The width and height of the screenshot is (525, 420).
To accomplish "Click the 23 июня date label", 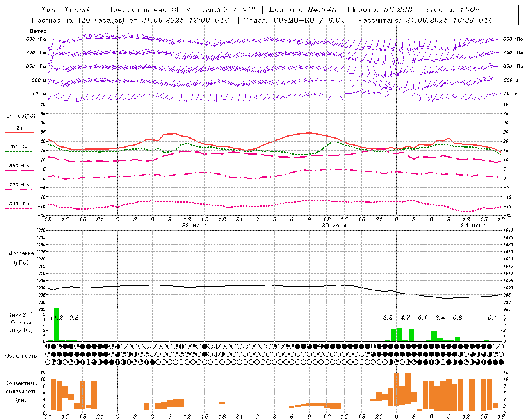I will click(x=333, y=226).
